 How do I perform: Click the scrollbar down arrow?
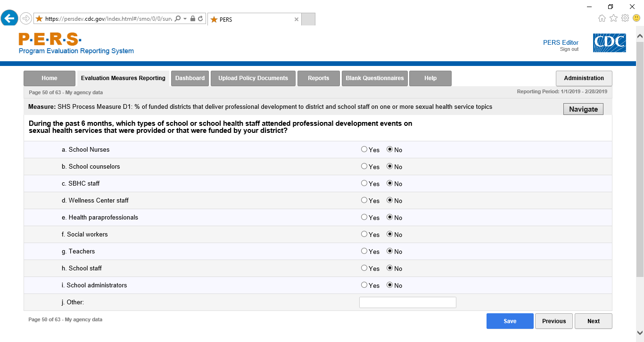pyautogui.click(x=640, y=333)
